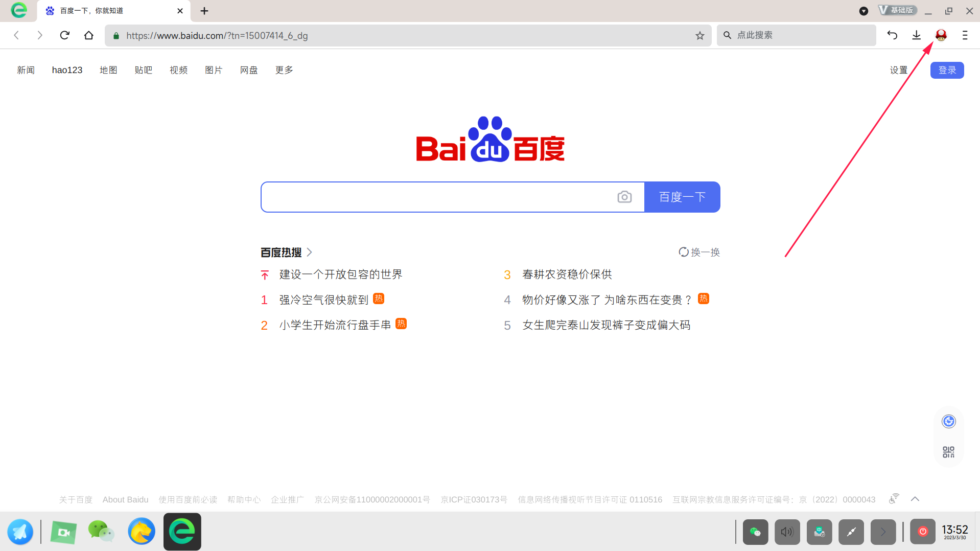Open the video recorder taskbar app

click(63, 532)
